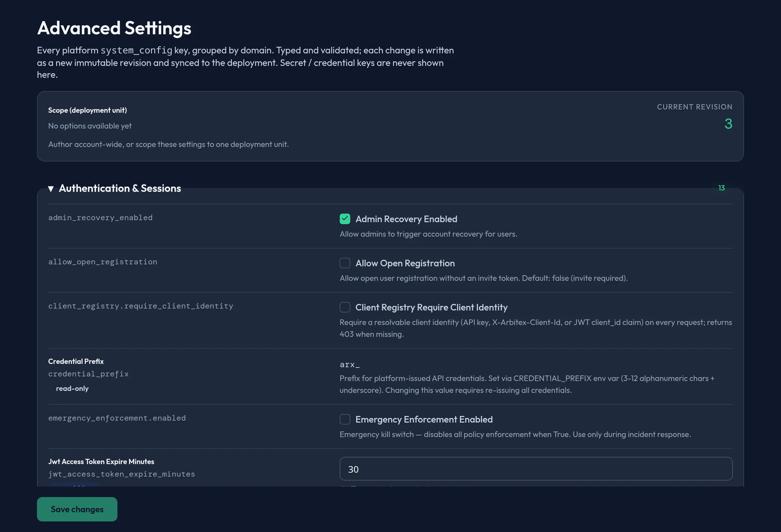The image size is (781, 532).
Task: Click the Jwt Access Token Expire Minutes label
Action: (x=101, y=461)
